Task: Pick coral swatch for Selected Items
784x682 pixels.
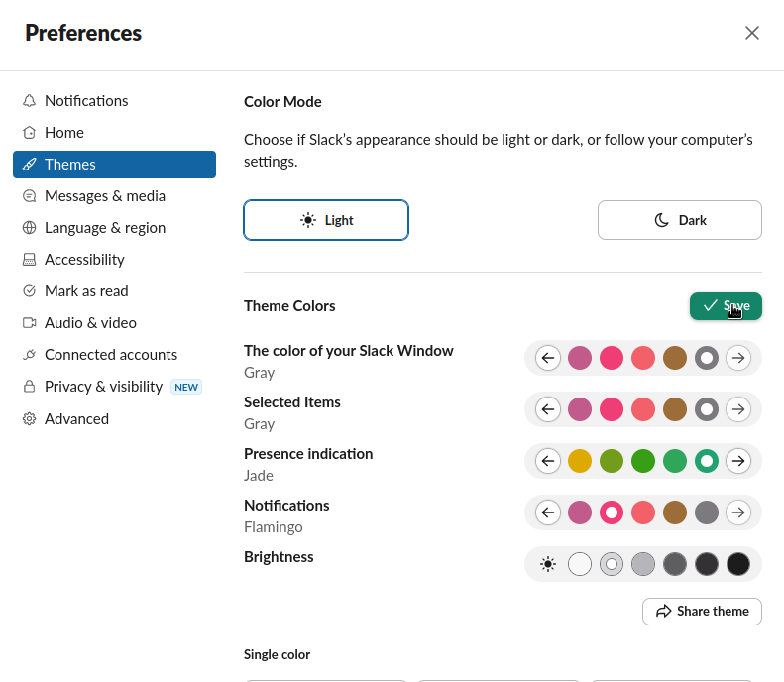Action: pyautogui.click(x=643, y=409)
